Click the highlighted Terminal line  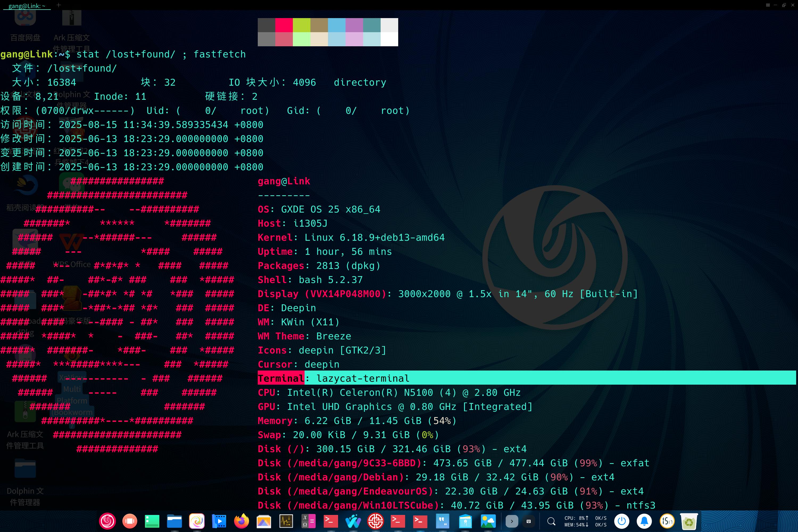point(363,378)
